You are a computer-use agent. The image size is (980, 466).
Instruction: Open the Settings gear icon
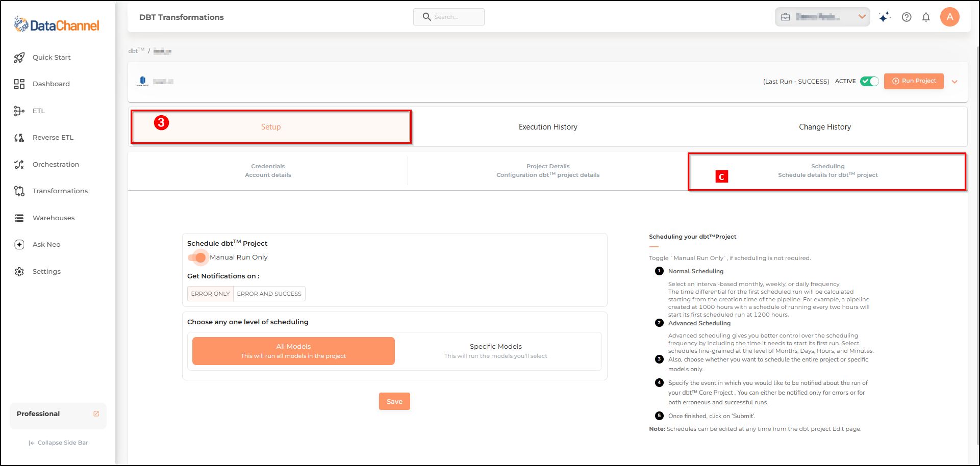pos(19,272)
